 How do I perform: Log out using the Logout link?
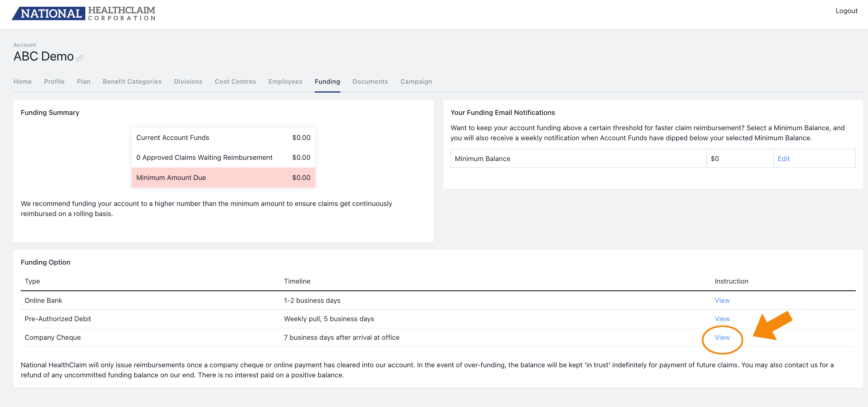coord(846,11)
